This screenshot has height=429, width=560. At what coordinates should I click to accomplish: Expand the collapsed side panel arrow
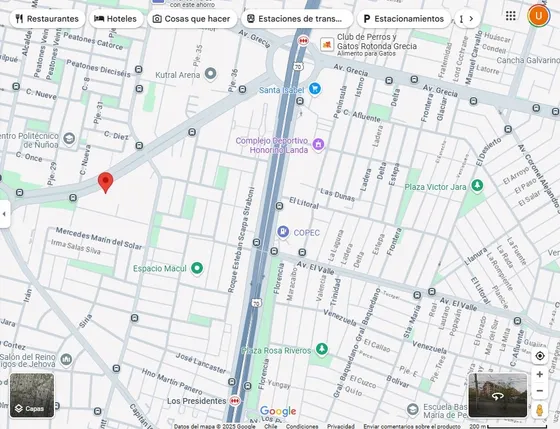point(4,214)
